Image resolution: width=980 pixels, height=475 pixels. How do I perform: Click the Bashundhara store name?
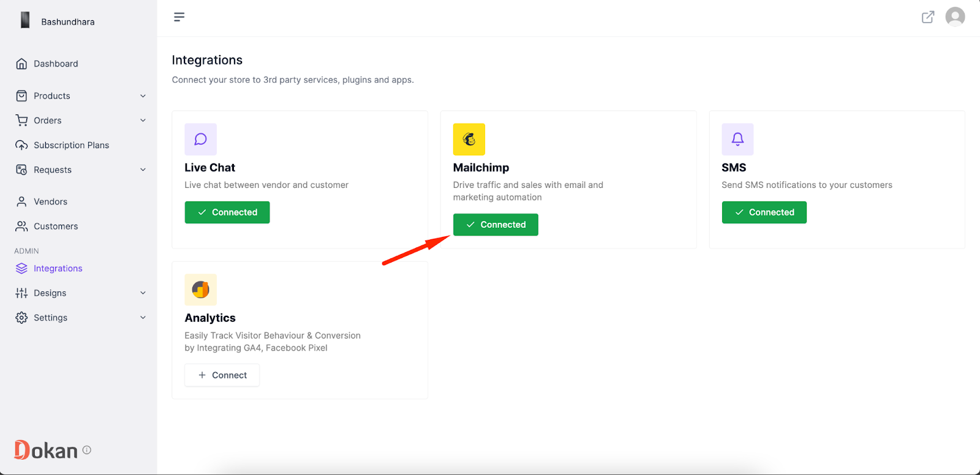coord(68,22)
